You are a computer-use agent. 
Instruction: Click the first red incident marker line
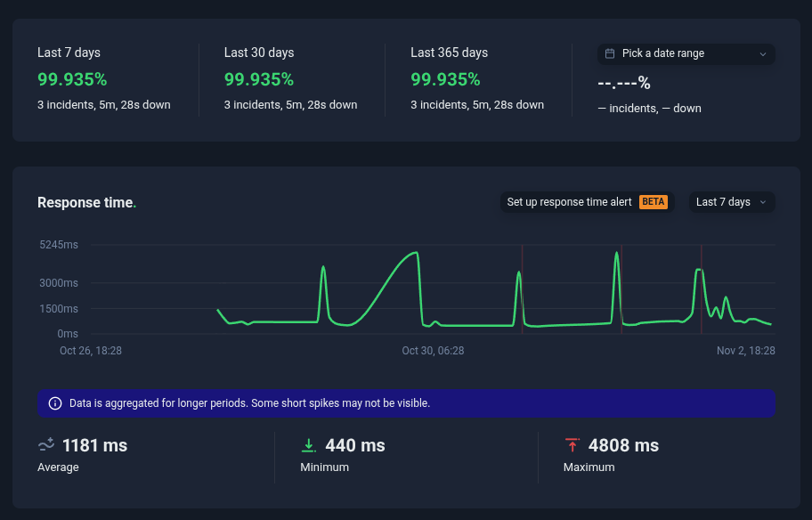(522, 289)
